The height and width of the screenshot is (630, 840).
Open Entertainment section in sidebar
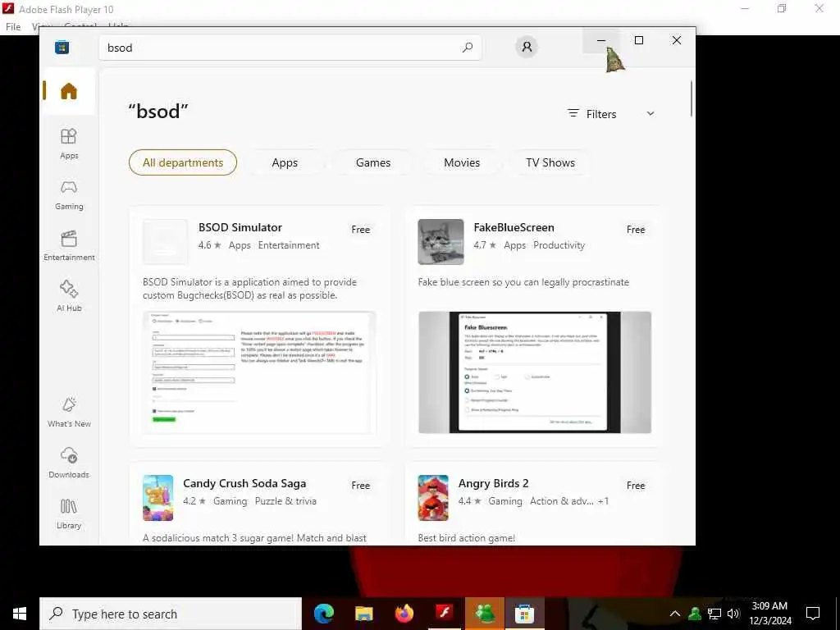point(69,246)
